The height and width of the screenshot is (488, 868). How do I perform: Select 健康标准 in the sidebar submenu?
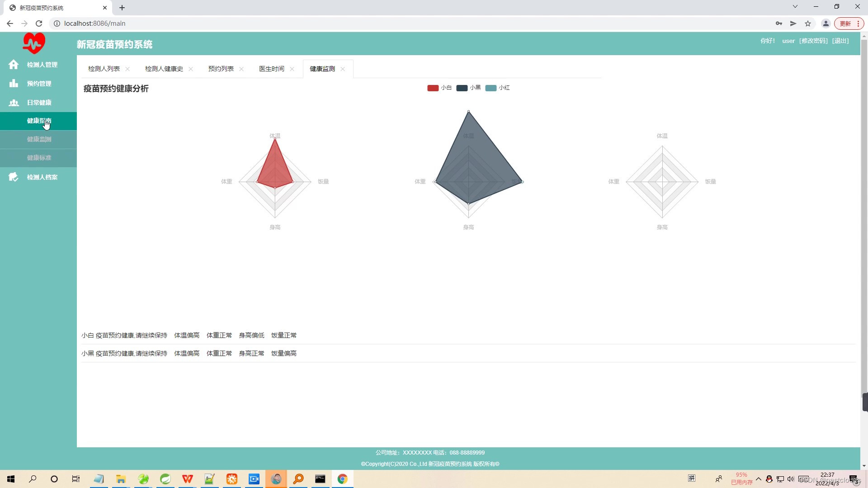39,158
